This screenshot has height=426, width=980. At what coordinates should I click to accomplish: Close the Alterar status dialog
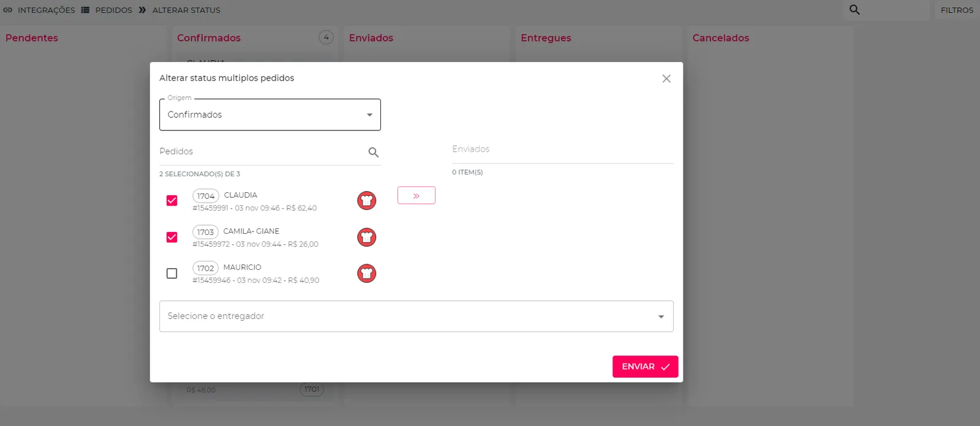[666, 78]
